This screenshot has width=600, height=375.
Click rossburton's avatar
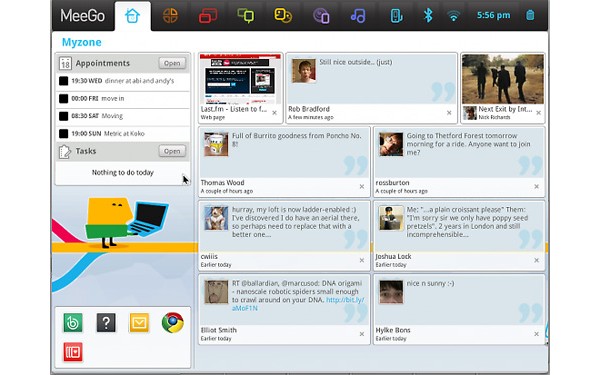click(x=391, y=144)
